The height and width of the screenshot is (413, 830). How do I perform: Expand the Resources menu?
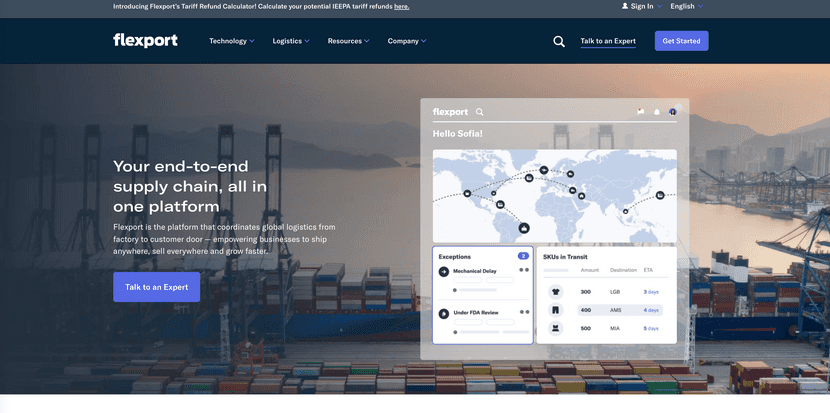[348, 41]
